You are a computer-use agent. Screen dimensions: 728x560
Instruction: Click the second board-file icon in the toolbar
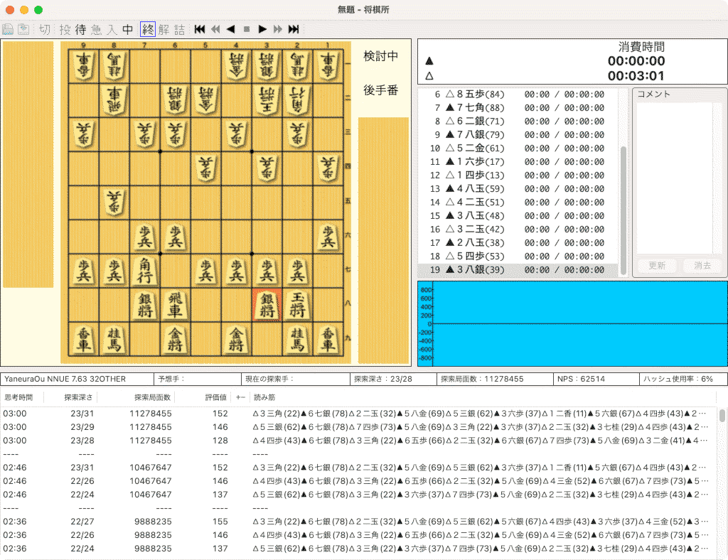[23, 29]
